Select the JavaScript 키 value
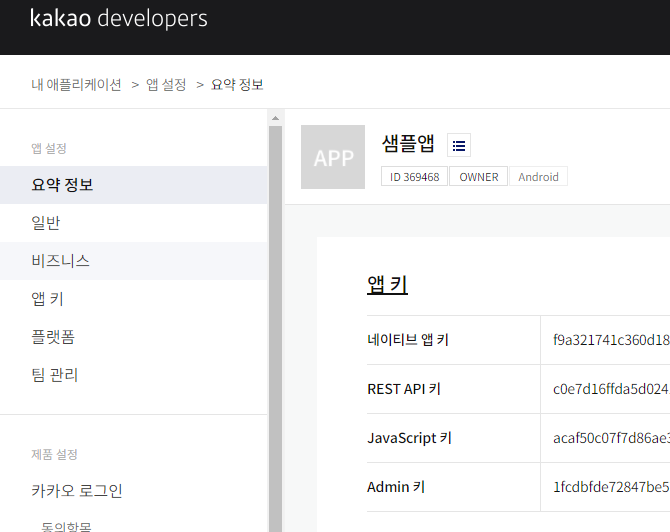The height and width of the screenshot is (532, 670). (x=611, y=438)
